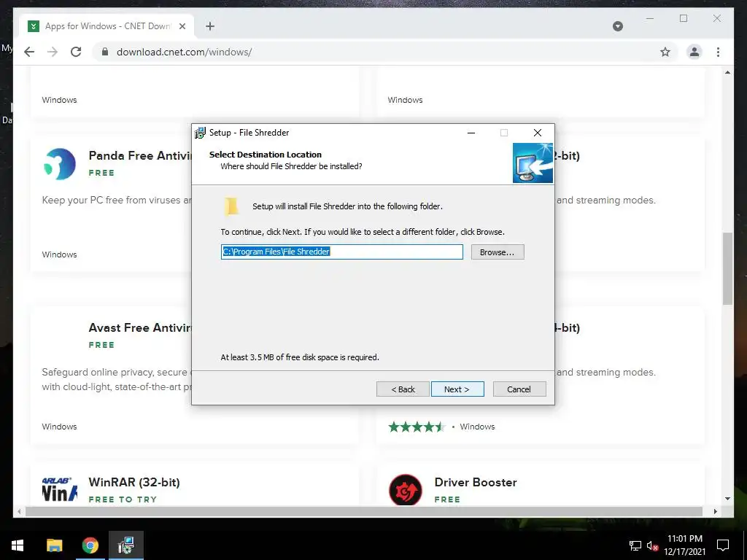This screenshot has height=560, width=747.
Task: Click the page scroll-up arrow
Action: point(727,72)
